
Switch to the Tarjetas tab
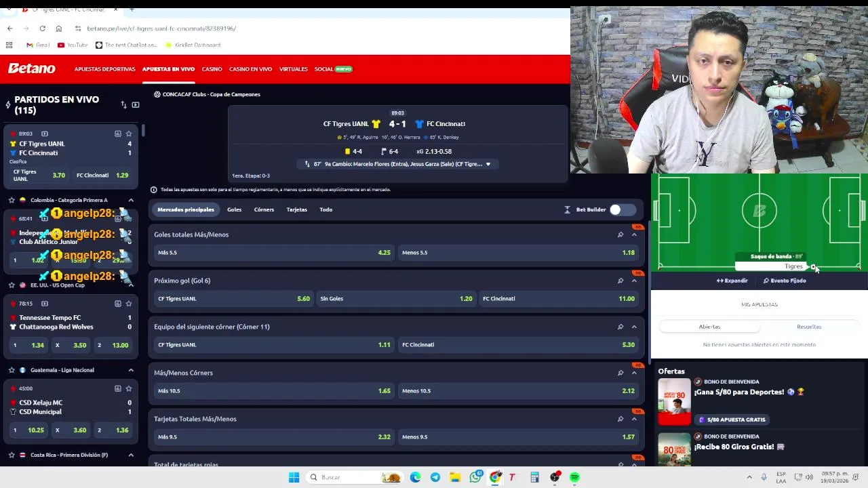(296, 209)
